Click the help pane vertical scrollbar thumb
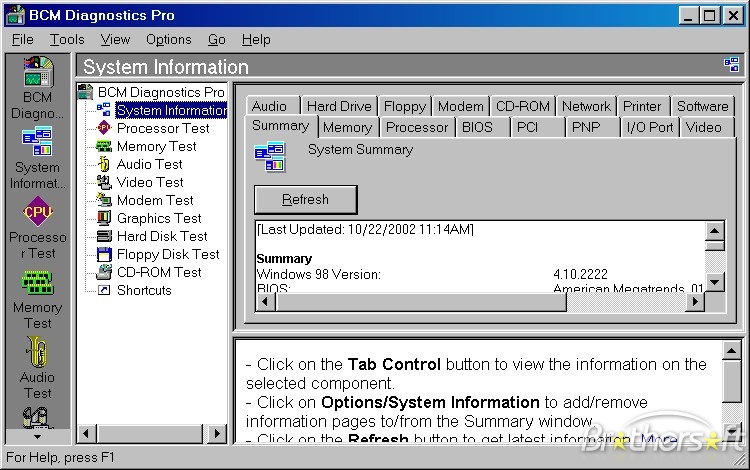The image size is (750, 470). tap(732, 382)
